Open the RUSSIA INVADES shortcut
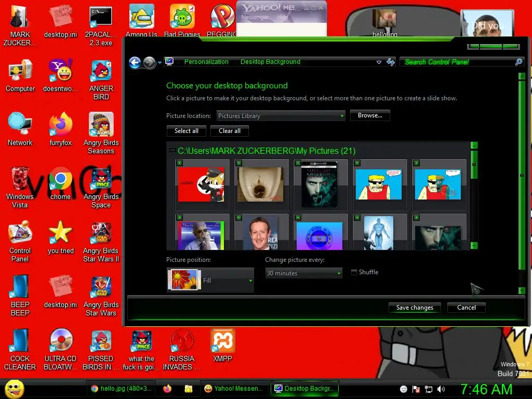Viewport: 532px width, 399px height. click(x=182, y=350)
